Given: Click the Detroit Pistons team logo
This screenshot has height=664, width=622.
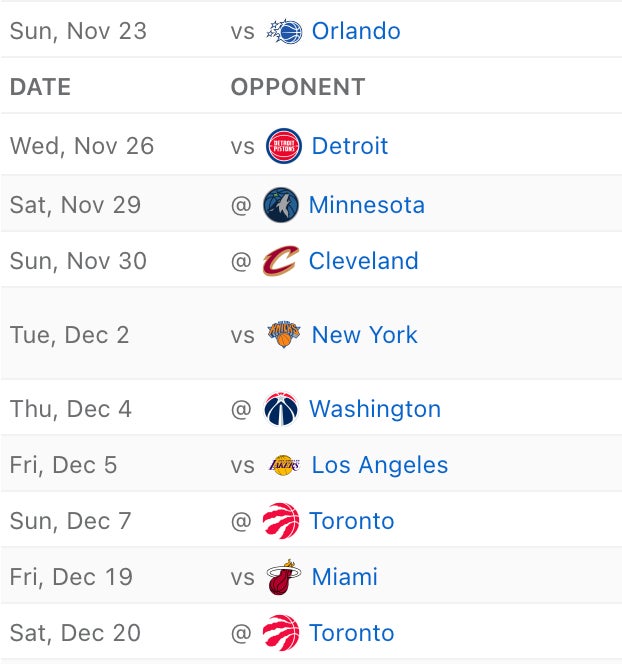Looking at the screenshot, I should point(284,146).
